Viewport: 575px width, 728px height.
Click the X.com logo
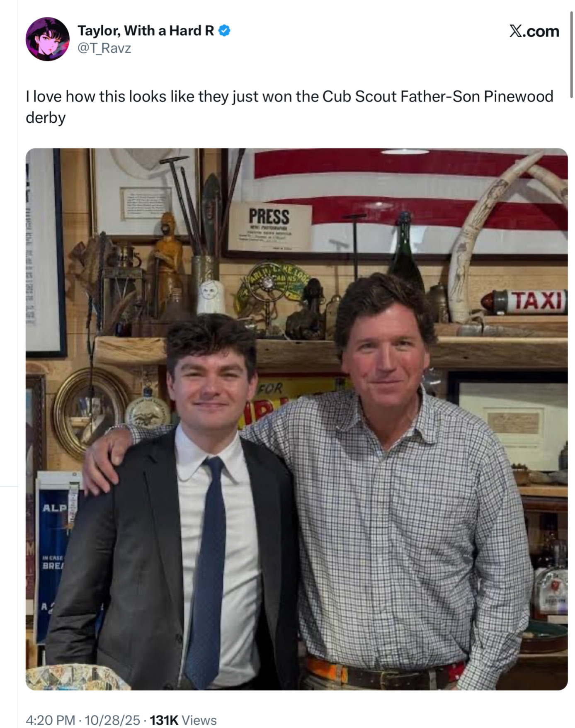(x=534, y=31)
